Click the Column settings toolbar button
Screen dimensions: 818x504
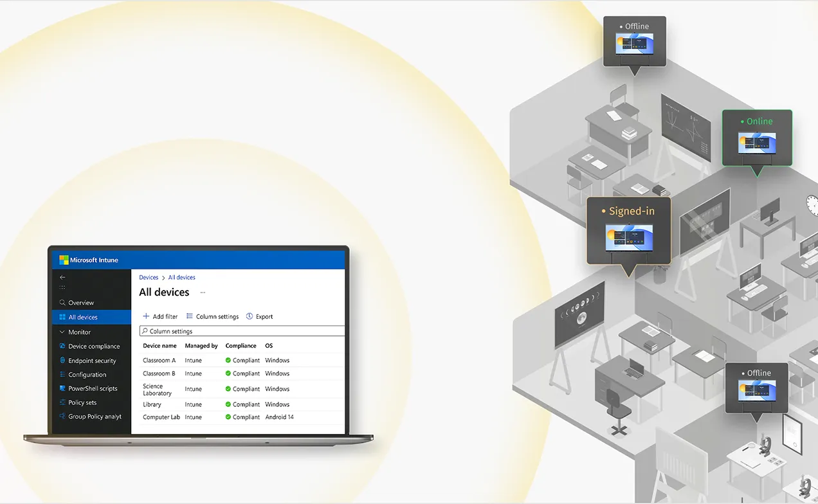pyautogui.click(x=213, y=316)
